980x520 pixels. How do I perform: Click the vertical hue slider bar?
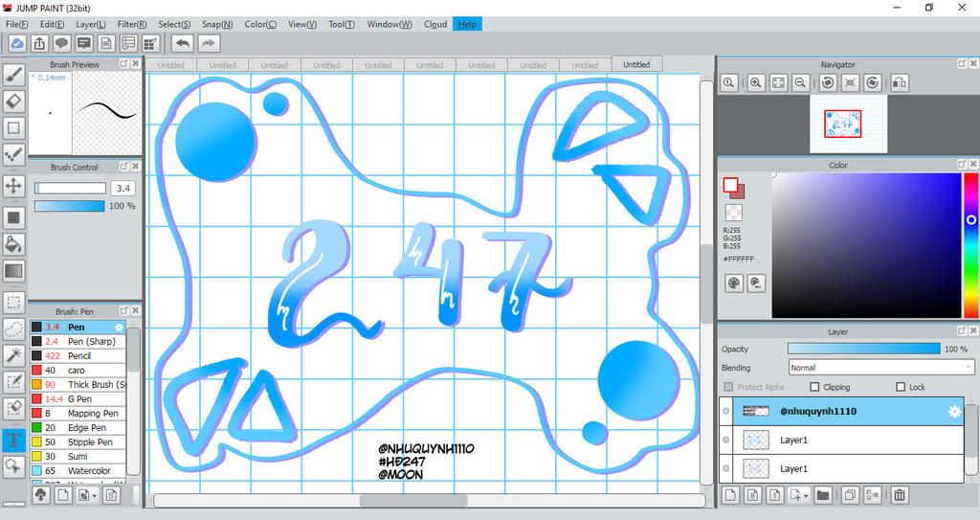tap(971, 245)
